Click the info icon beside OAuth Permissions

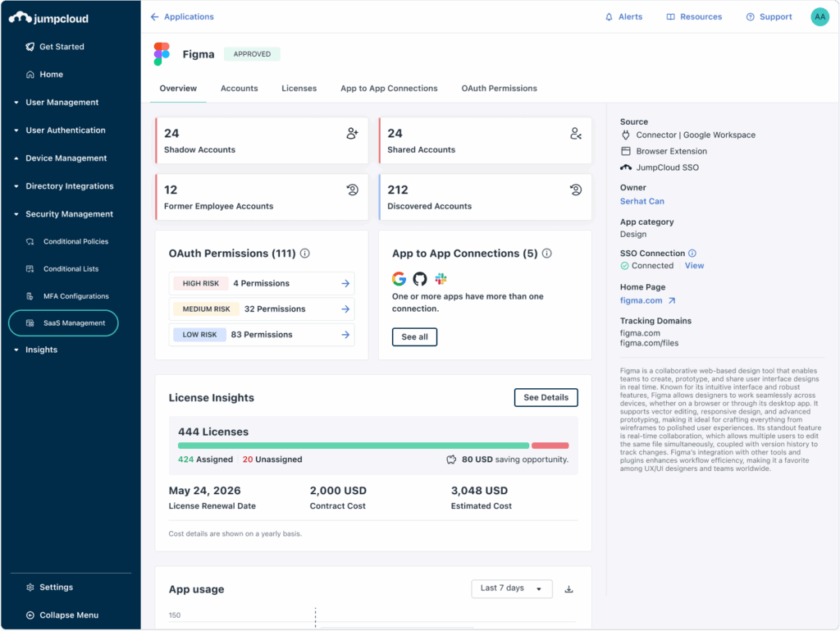click(x=305, y=254)
